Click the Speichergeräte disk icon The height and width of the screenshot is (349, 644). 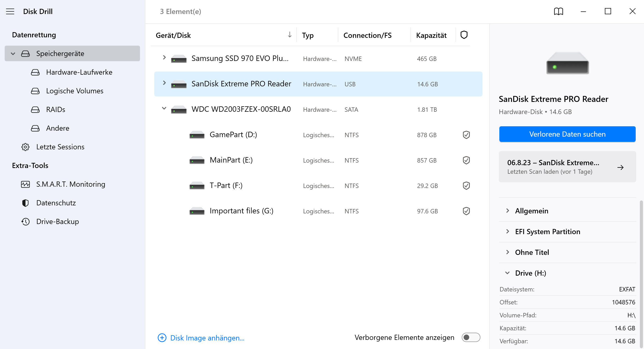[x=25, y=53]
